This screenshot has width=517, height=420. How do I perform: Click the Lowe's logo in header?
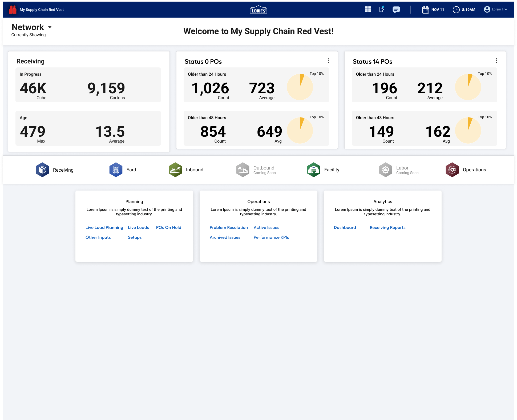click(x=258, y=10)
